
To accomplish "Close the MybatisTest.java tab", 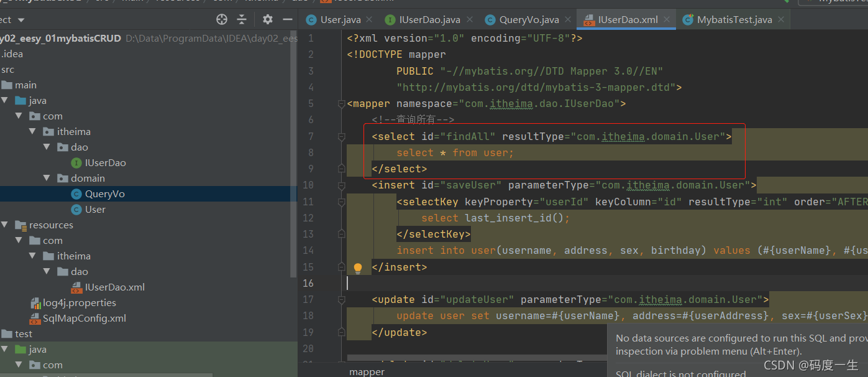I will coord(781,20).
